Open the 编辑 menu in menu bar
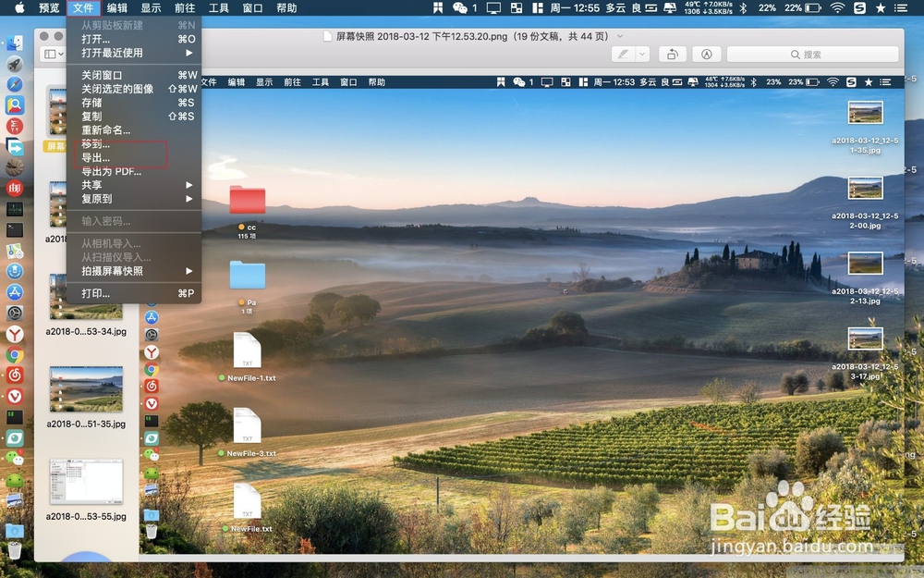This screenshot has height=578, width=924. (x=117, y=7)
